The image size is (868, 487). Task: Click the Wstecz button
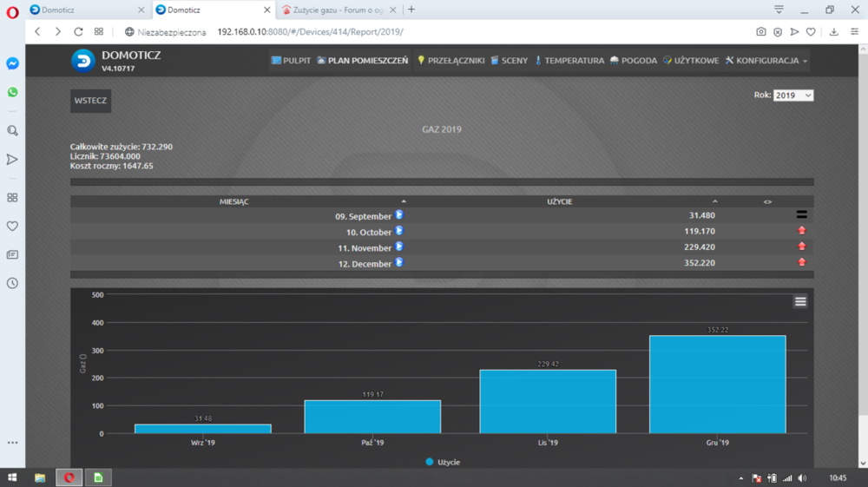tap(90, 101)
